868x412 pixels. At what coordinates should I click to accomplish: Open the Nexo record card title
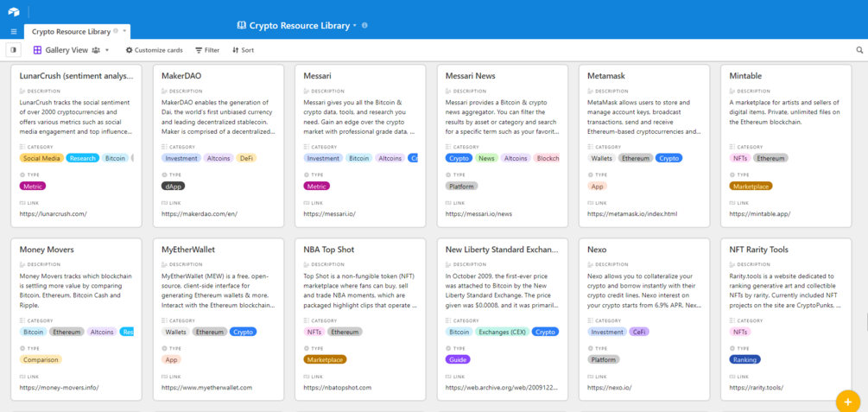(x=596, y=250)
